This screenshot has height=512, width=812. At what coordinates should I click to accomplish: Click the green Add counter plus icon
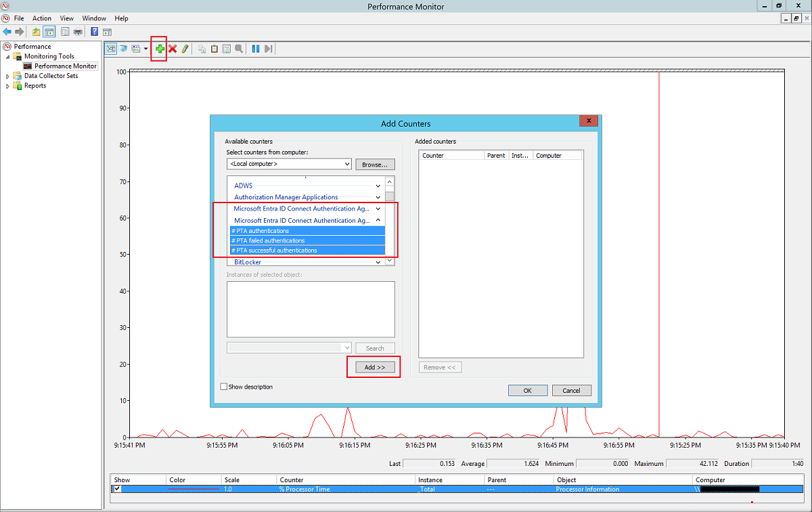[x=160, y=49]
